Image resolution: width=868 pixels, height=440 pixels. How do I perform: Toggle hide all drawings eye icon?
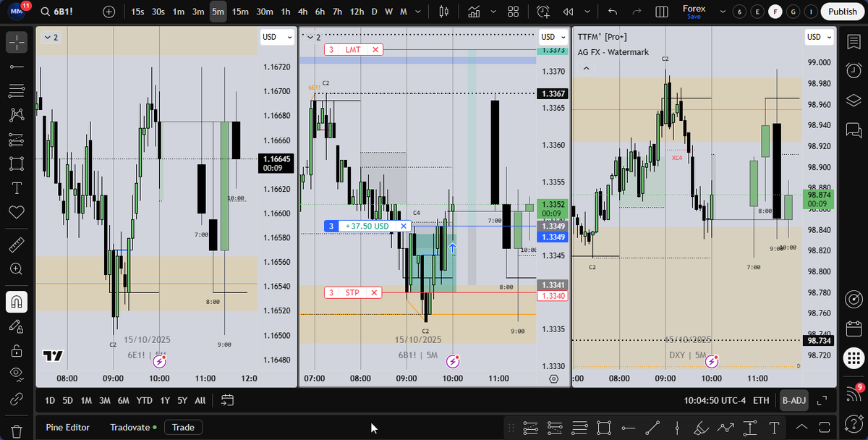pyautogui.click(x=17, y=374)
